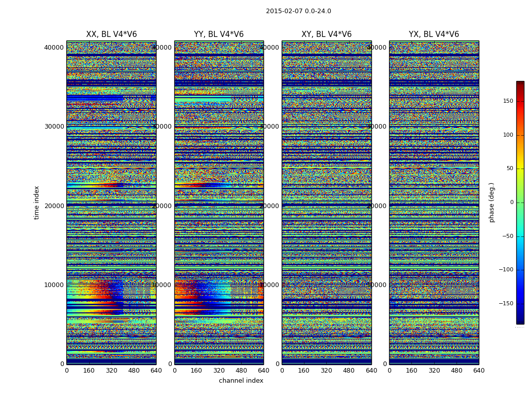Click y-tick 20000 left of XX plot

54,206
